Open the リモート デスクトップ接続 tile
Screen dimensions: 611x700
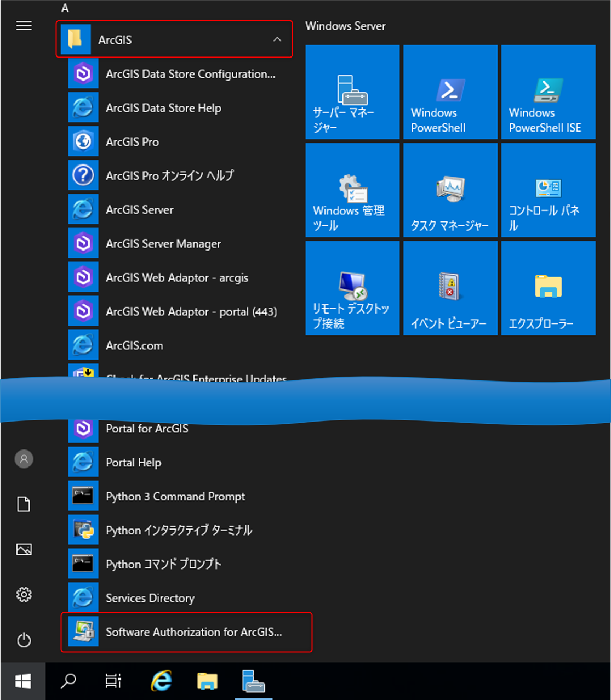352,288
